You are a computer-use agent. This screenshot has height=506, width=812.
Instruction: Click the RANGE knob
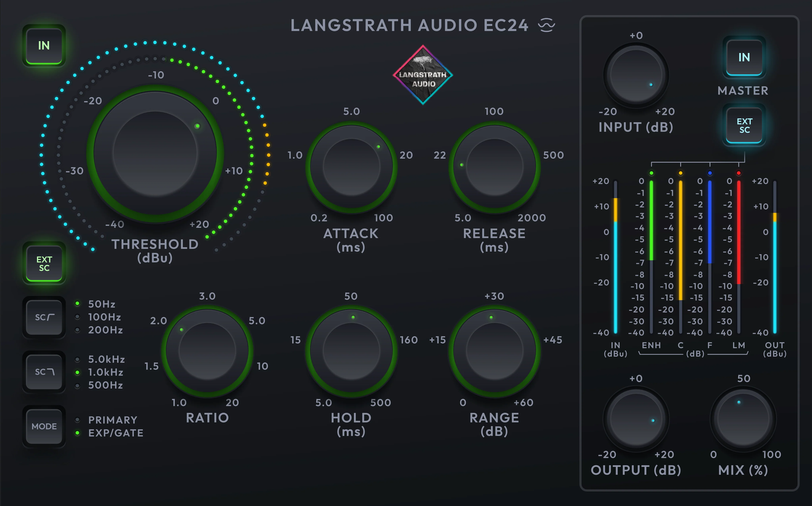(494, 351)
